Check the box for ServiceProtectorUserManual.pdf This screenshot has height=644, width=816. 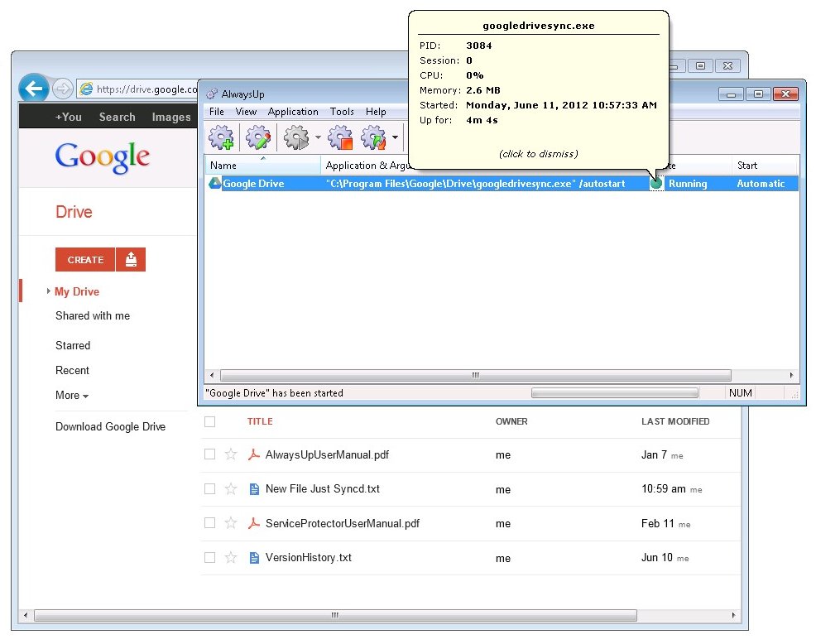click(209, 523)
